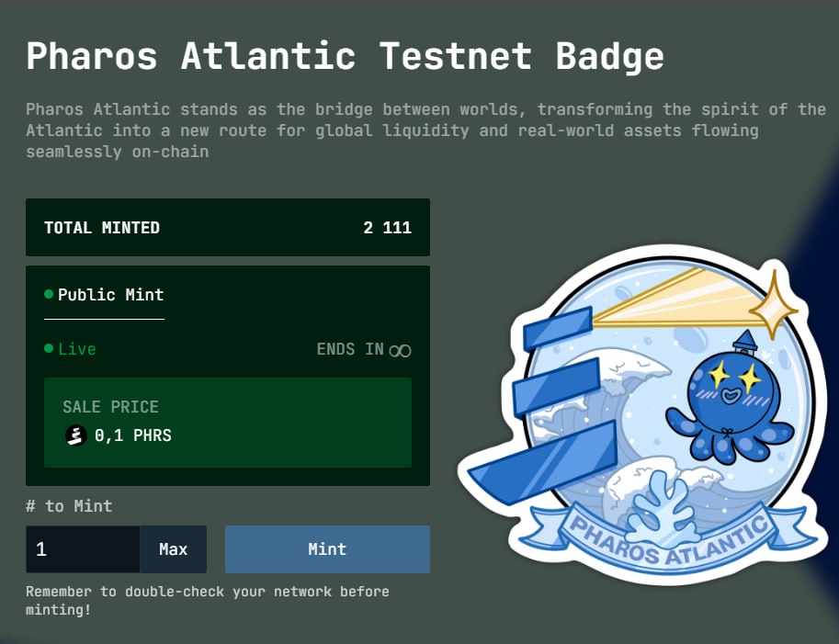
Task: Click the Live status label
Action: (77, 349)
